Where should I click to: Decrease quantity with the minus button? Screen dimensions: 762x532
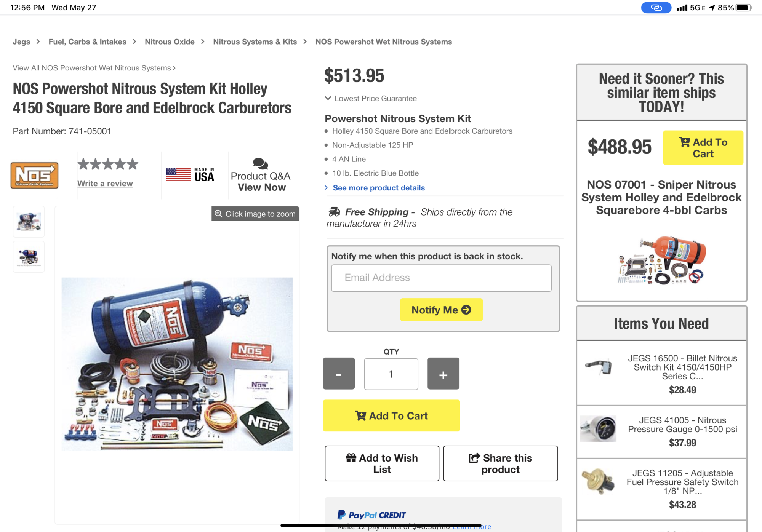coord(339,374)
